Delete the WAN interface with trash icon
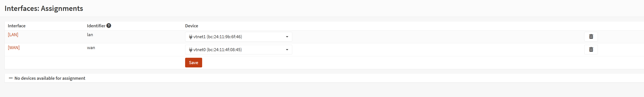The image size is (644, 97). (591, 50)
